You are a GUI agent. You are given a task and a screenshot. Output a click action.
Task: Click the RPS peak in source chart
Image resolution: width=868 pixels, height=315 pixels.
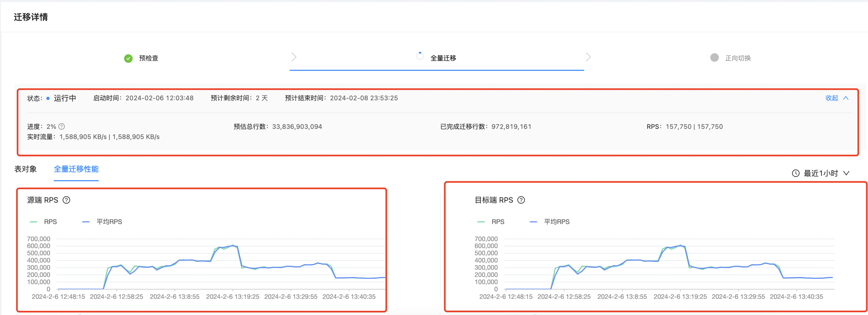[x=233, y=245]
